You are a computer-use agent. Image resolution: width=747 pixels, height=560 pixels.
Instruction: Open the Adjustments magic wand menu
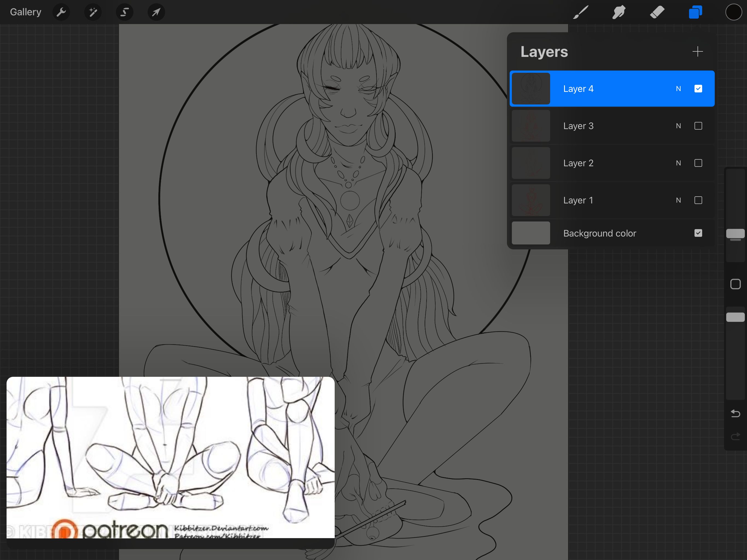pos(93,12)
